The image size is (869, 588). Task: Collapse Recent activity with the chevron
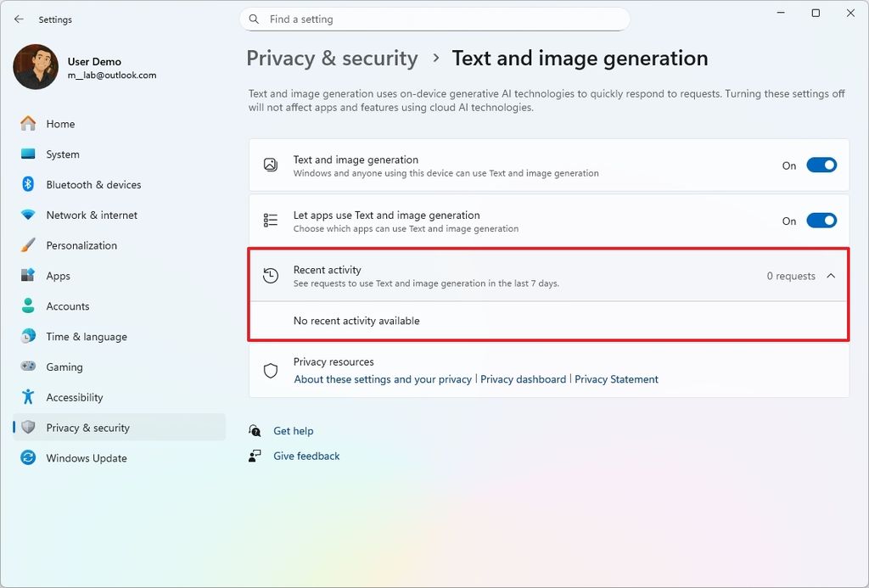[x=831, y=276]
